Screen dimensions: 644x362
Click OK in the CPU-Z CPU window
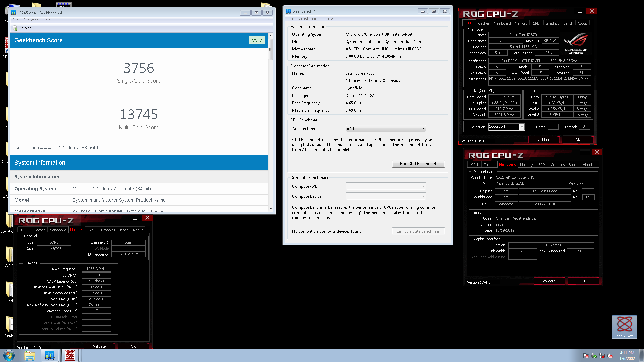click(x=578, y=140)
